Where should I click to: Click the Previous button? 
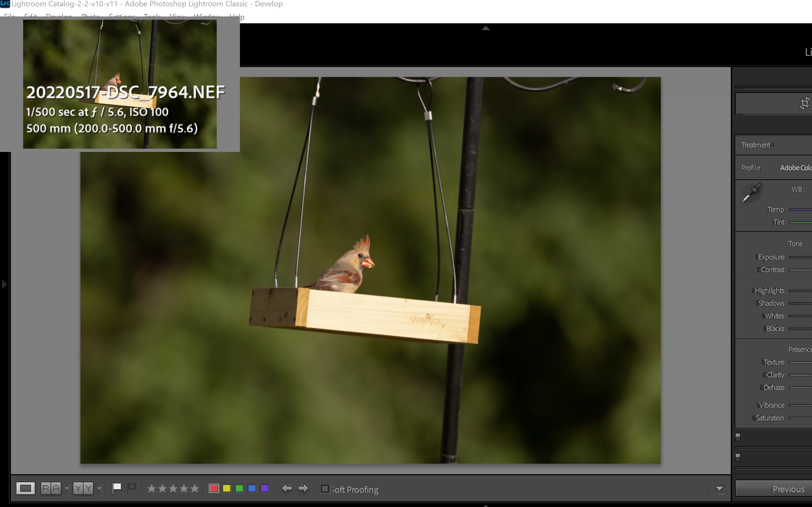click(x=788, y=489)
